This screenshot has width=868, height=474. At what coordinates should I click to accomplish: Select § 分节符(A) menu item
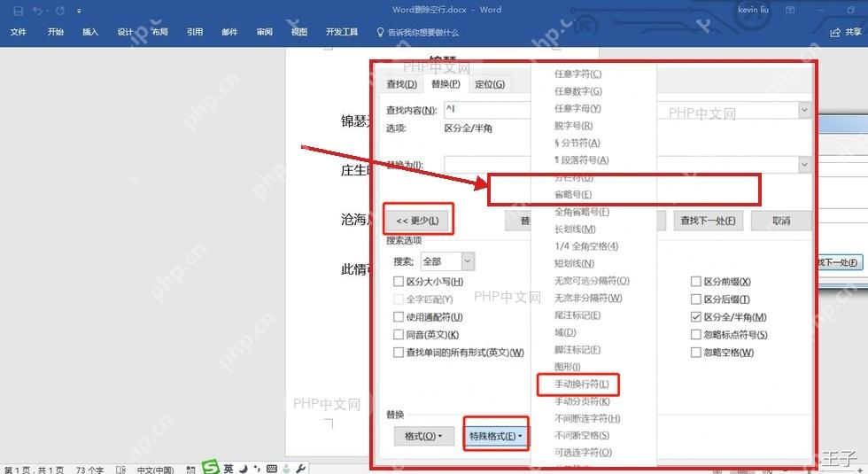pos(577,143)
